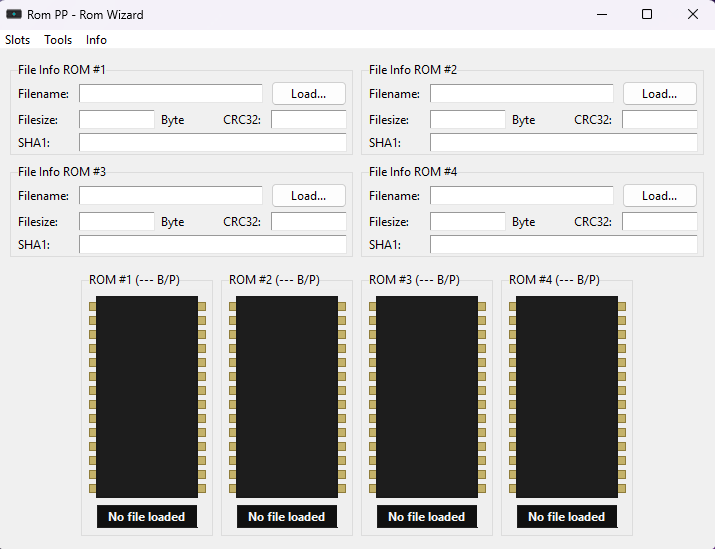This screenshot has width=715, height=549.
Task: Focus the ROM #3 Filename field
Action: click(171, 196)
